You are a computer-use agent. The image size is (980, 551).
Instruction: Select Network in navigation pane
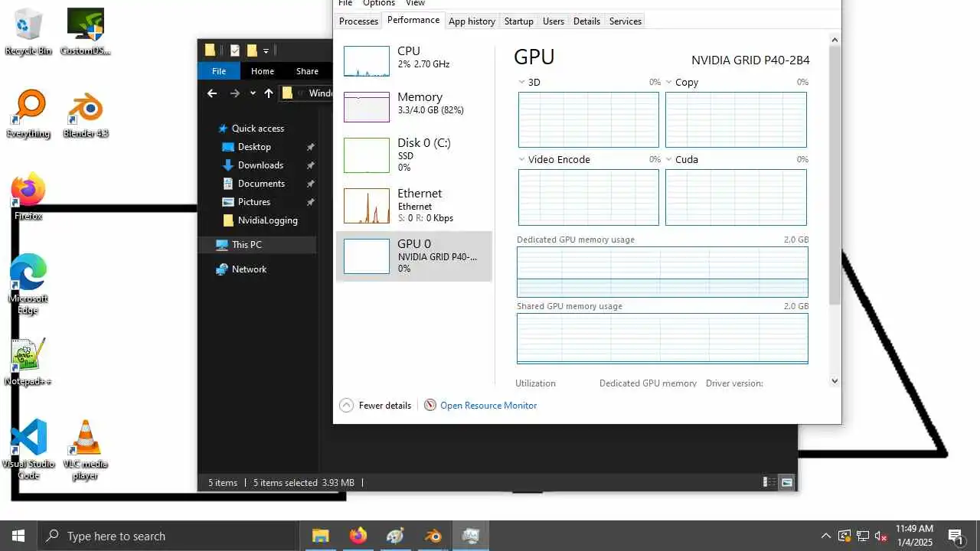pyautogui.click(x=249, y=269)
